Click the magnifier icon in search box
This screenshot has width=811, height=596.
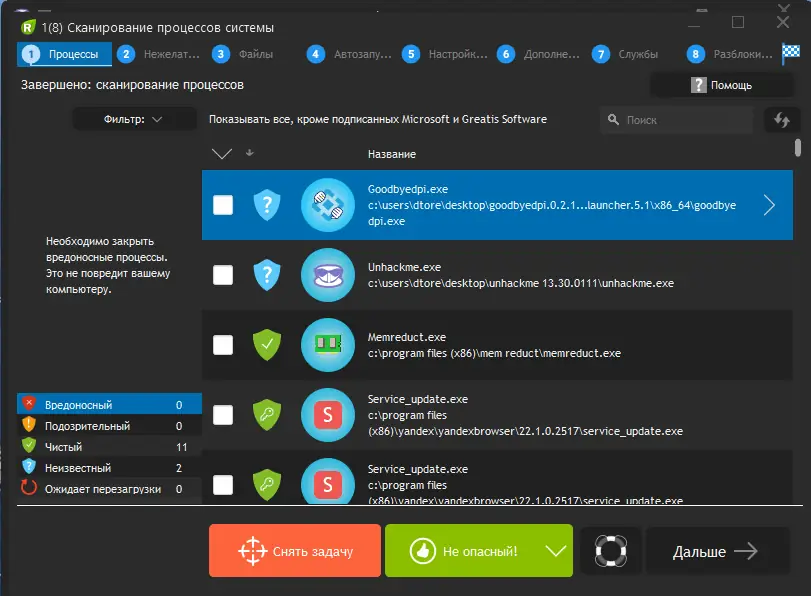[613, 120]
